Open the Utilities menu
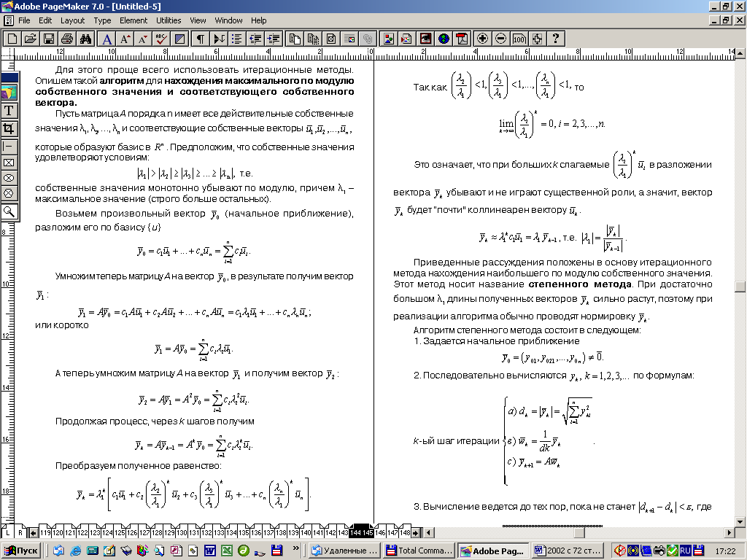The height and width of the screenshot is (560, 747). (169, 20)
